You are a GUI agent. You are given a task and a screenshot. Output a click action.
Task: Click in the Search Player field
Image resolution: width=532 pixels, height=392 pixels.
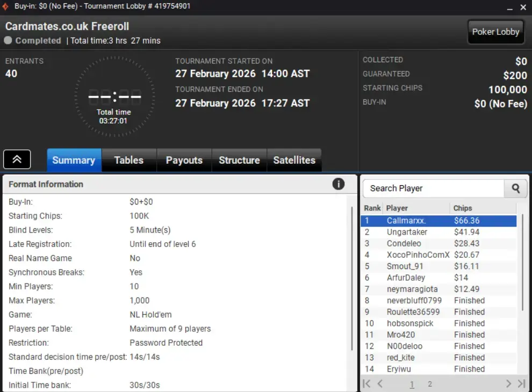point(433,188)
